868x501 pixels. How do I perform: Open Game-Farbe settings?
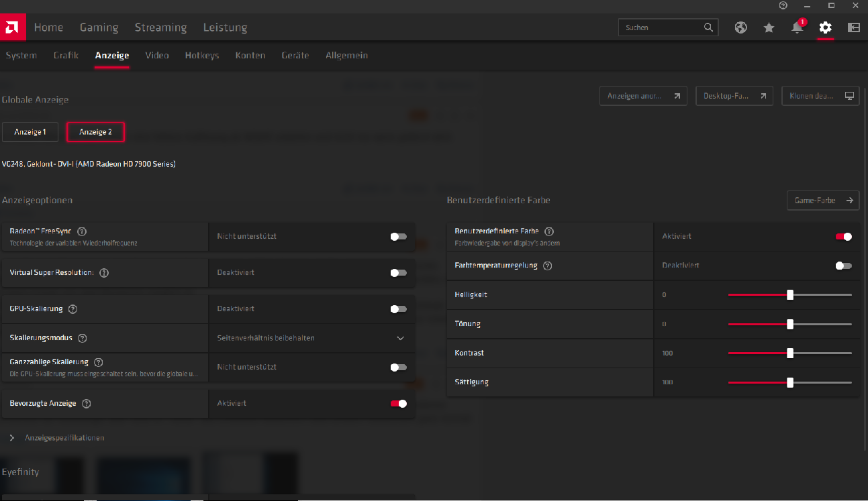tap(823, 201)
